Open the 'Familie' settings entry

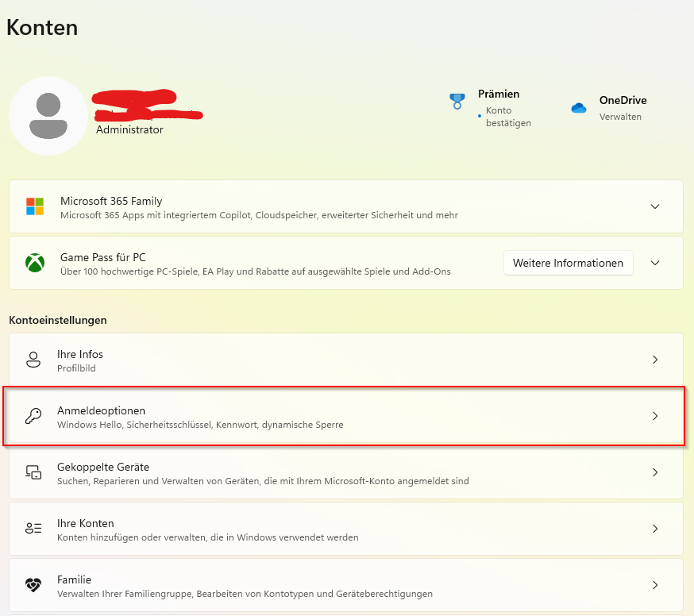(x=346, y=585)
